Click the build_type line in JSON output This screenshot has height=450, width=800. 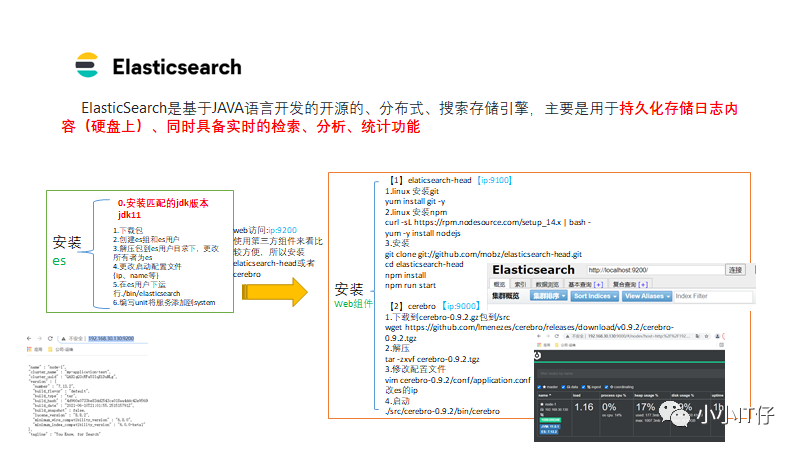(x=54, y=396)
